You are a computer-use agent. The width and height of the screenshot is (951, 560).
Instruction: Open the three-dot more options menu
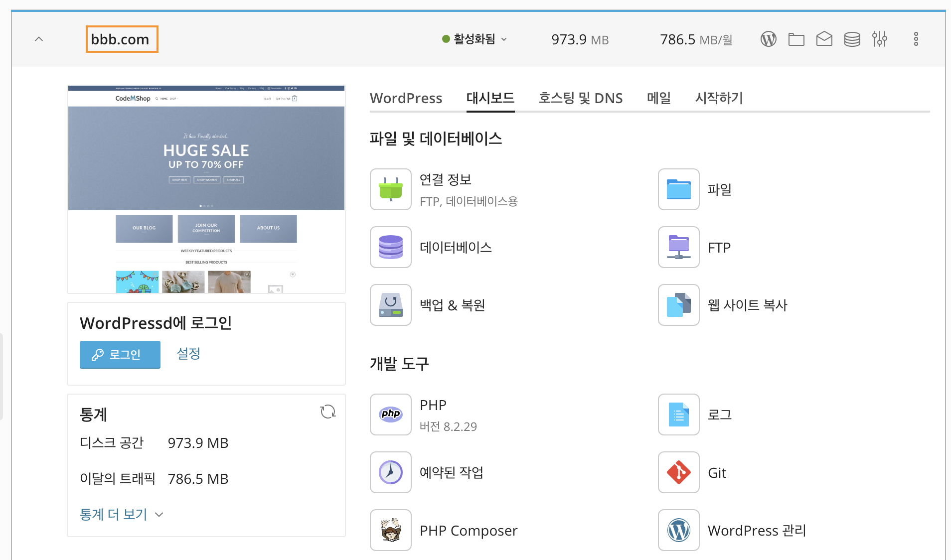tap(916, 39)
